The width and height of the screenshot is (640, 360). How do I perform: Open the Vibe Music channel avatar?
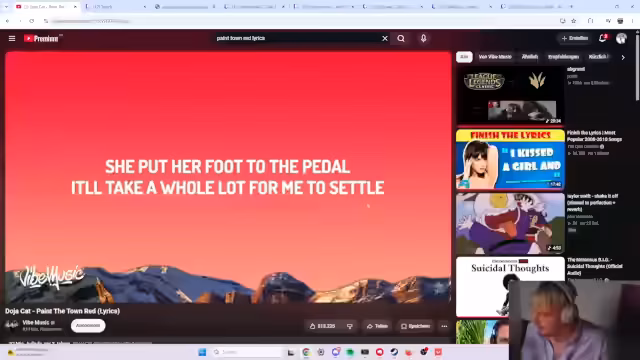pos(12,325)
